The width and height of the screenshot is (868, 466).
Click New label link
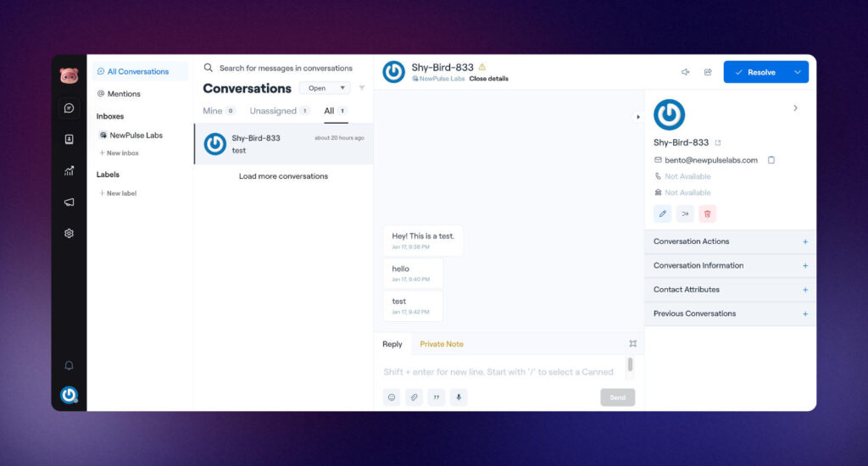tap(118, 193)
